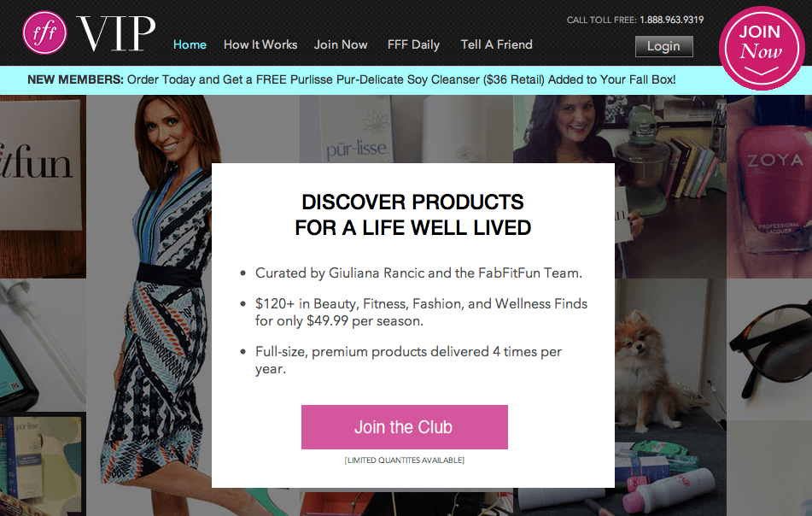
Task: Click the pink Join the Club button
Action: (x=405, y=427)
